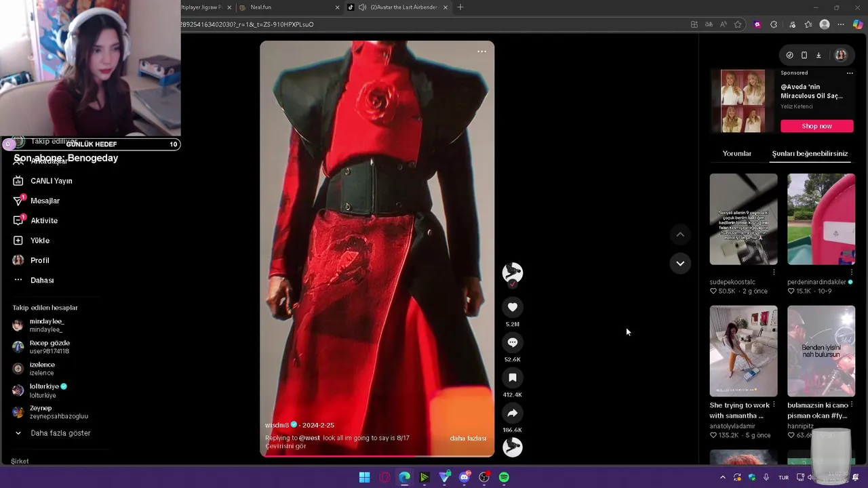Screen dimensions: 868x488
Task: Open the TikTok coins icon in top pill
Action: pyautogui.click(x=789, y=56)
